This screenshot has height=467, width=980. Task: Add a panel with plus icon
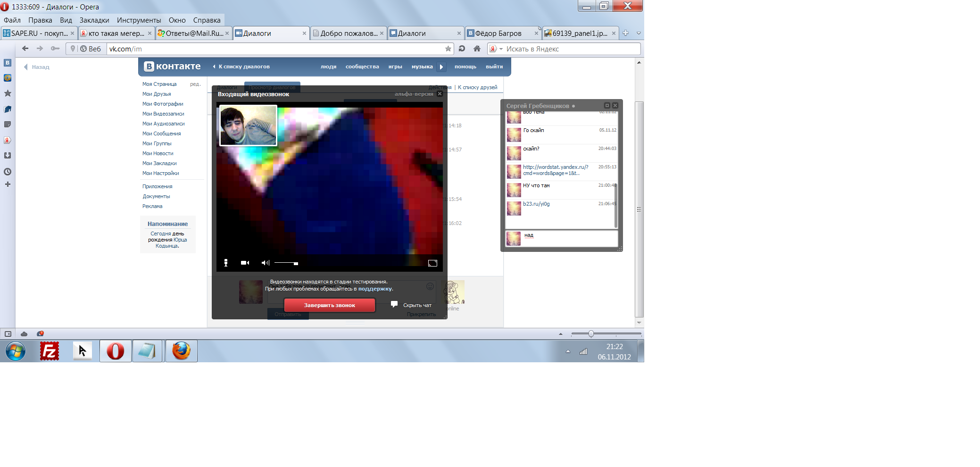click(x=8, y=184)
